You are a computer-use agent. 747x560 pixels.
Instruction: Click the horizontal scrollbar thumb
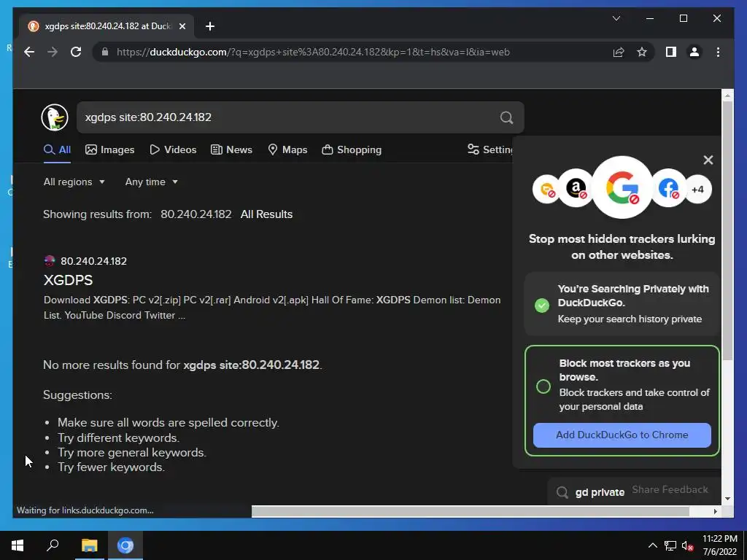click(471, 511)
